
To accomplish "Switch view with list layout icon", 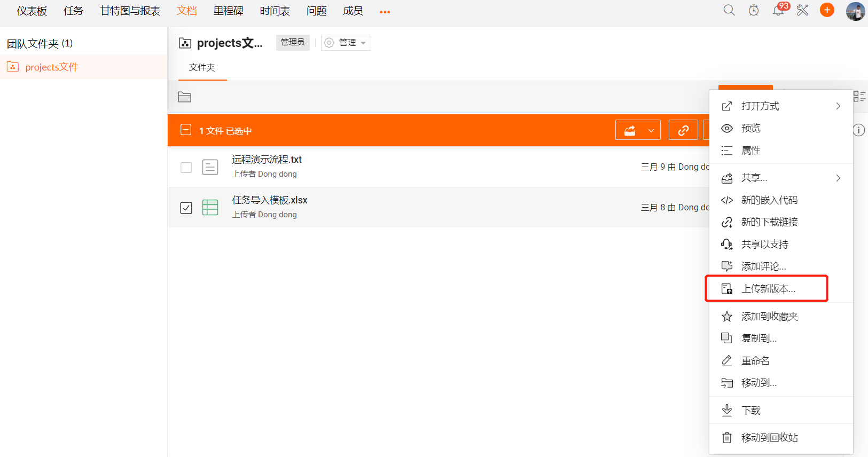I will 859,97.
